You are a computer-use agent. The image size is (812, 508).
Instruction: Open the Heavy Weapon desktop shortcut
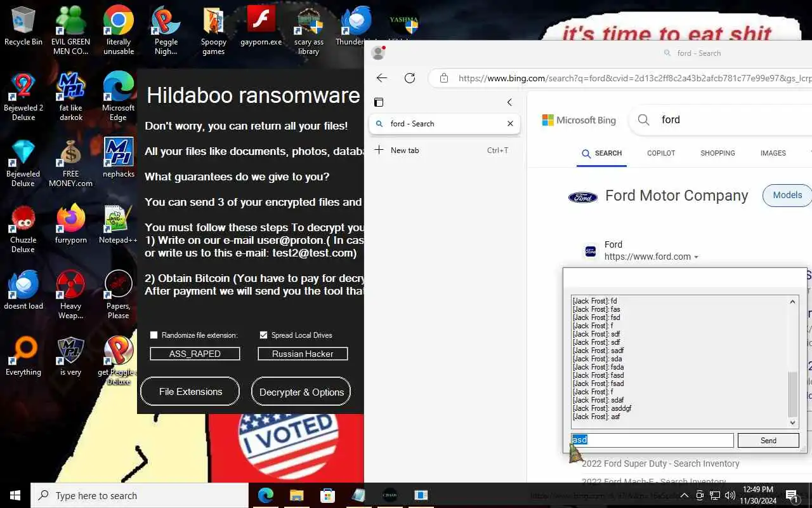click(x=71, y=295)
